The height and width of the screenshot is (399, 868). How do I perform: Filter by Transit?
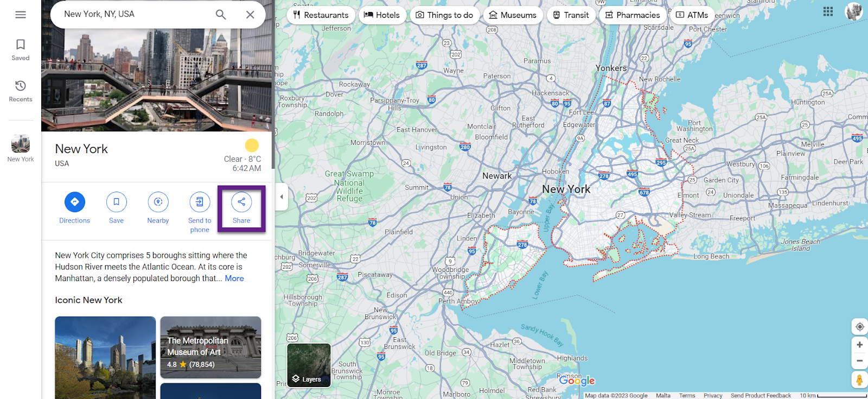[x=571, y=15]
